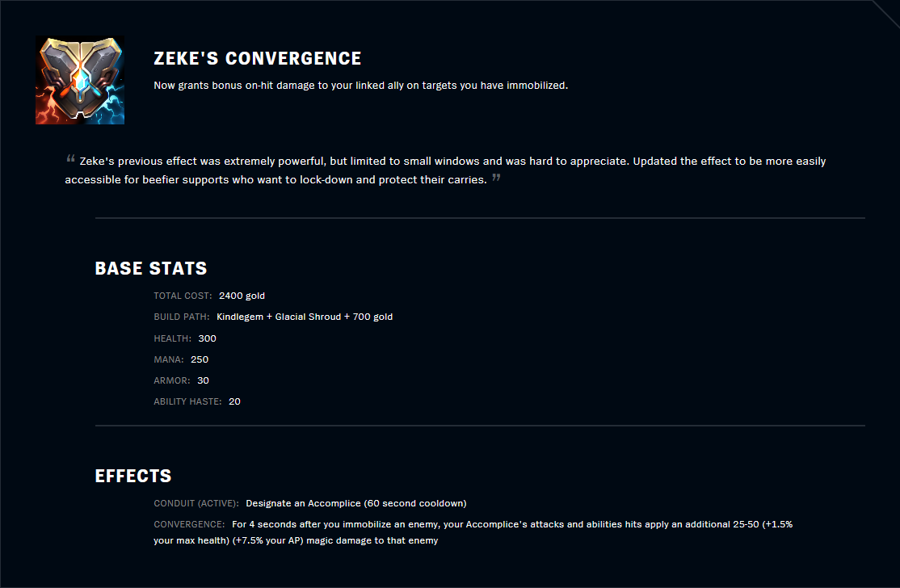Click the CONDUIT (ACTIVE) effect label

coord(196,504)
